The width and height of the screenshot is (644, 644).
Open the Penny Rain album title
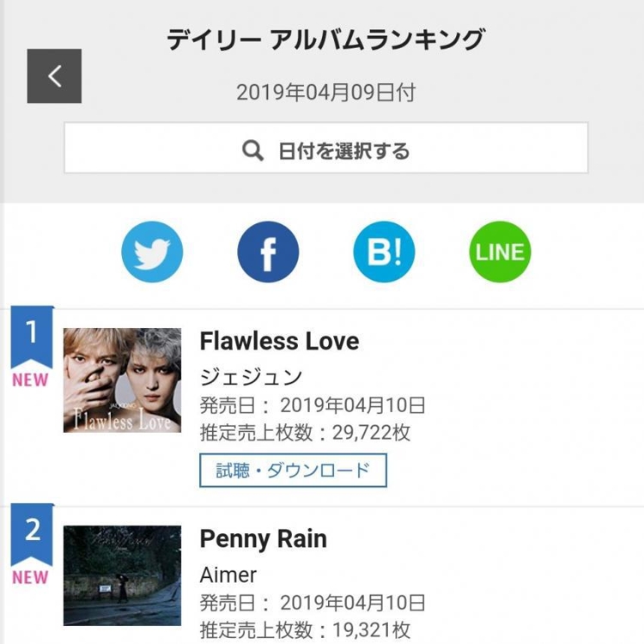[263, 538]
